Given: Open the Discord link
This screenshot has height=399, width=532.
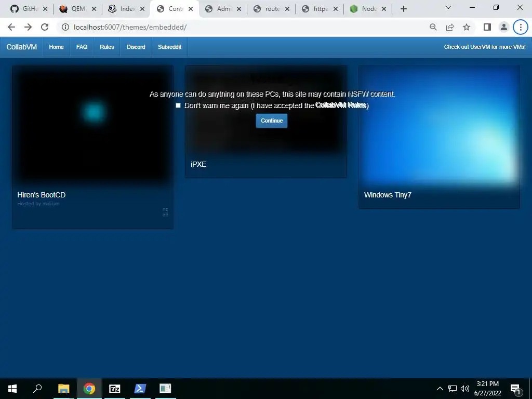Looking at the screenshot, I should [x=136, y=47].
